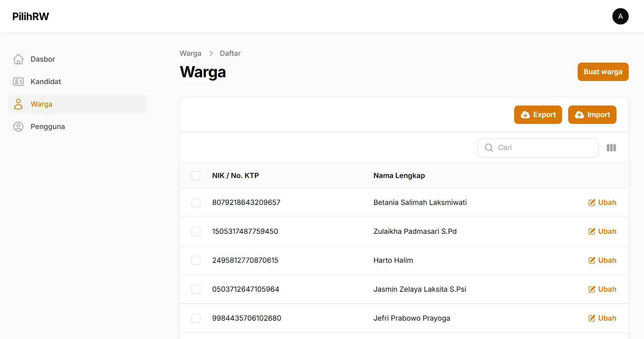Click the Export cloud download icon
Screen dimensions: 644x339
coord(526,115)
